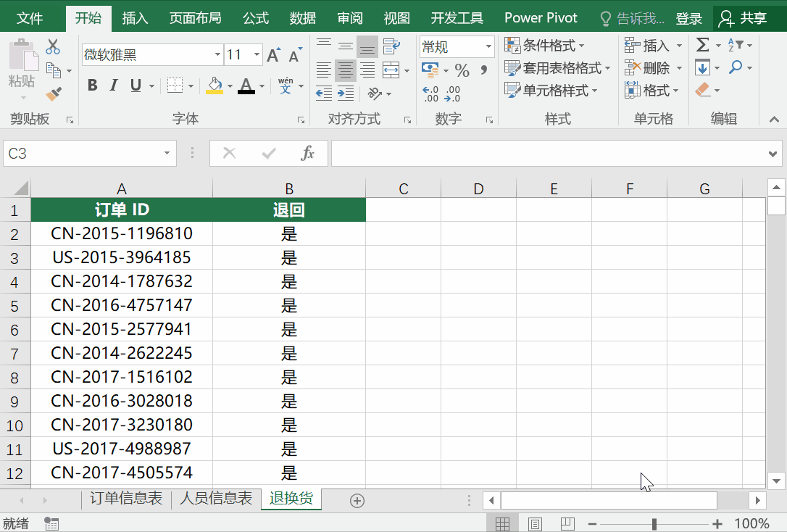Switch to 订单信息表 sheet tab
The width and height of the screenshot is (787, 532).
[126, 499]
